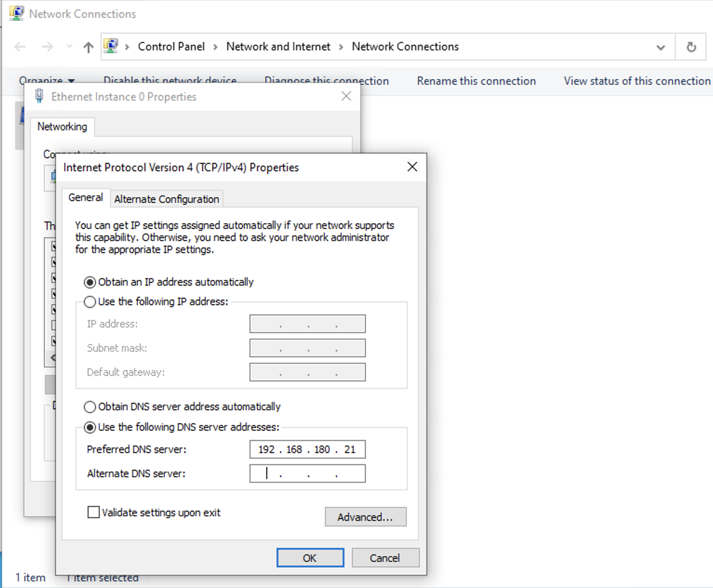Click the Refresh icon in address bar

691,47
